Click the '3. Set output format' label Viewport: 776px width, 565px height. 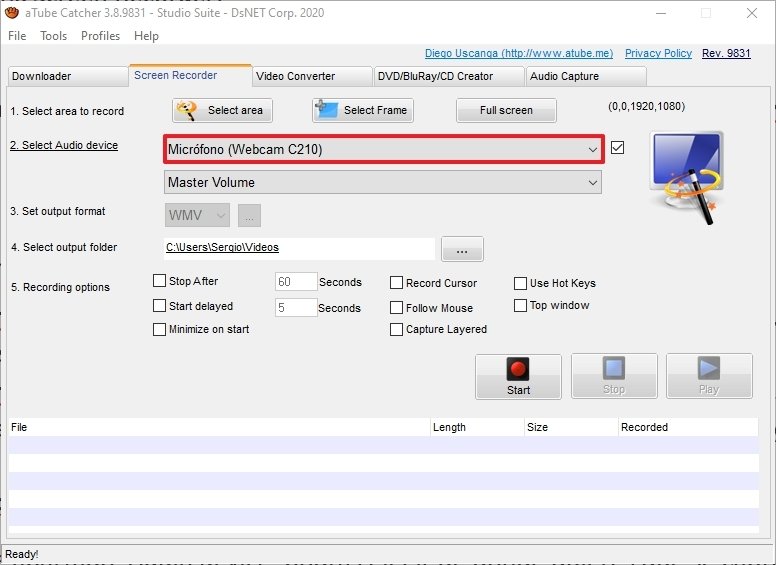(58, 211)
